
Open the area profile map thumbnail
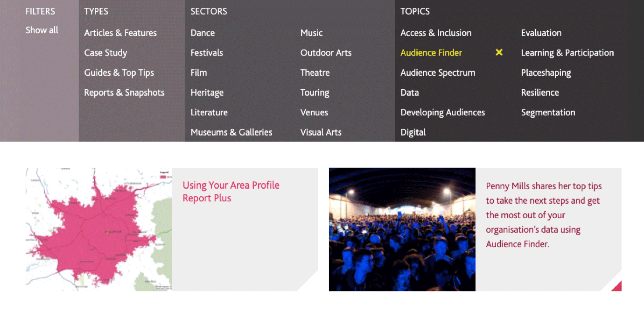pyautogui.click(x=99, y=229)
